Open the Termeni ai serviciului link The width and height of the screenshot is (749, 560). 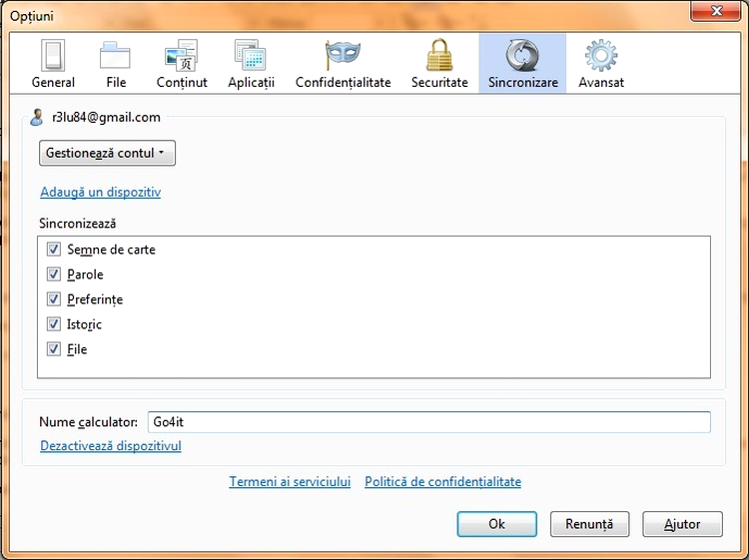pos(290,482)
